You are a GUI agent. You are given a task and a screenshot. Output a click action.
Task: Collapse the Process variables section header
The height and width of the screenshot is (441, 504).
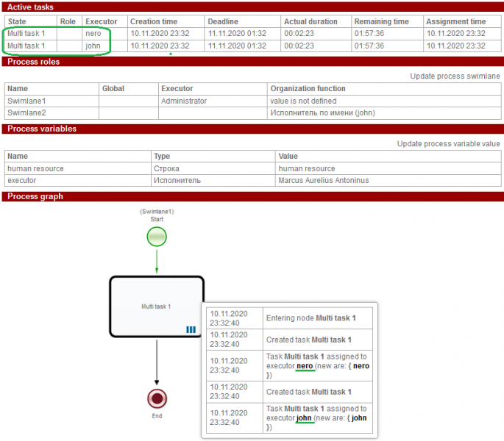click(41, 129)
